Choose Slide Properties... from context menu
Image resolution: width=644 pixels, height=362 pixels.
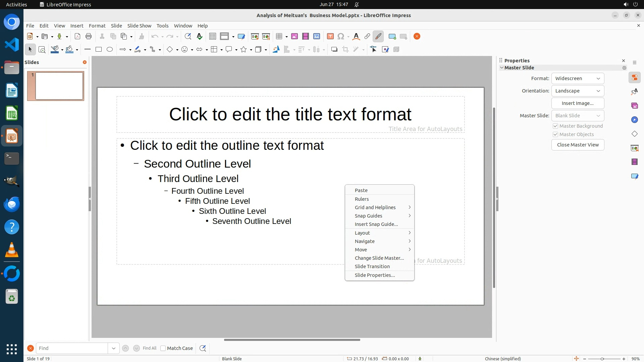pyautogui.click(x=375, y=275)
